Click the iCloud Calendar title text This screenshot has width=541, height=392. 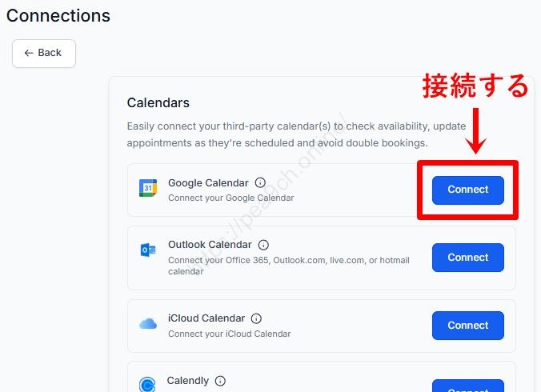[206, 318]
